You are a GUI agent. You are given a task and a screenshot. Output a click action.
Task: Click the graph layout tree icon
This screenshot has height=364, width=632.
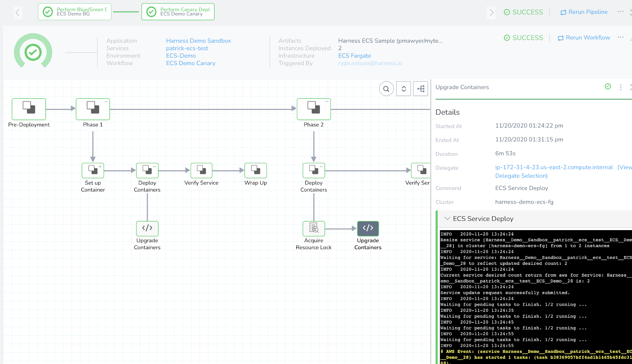tap(421, 89)
